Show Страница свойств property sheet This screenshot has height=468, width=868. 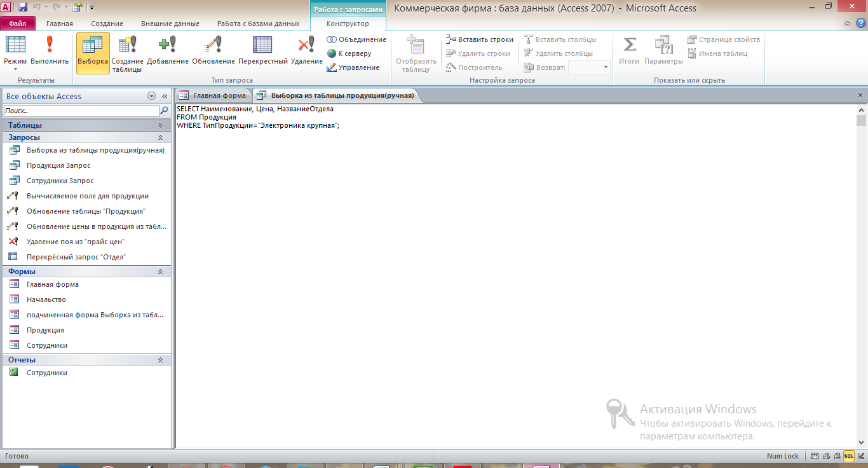(x=723, y=39)
